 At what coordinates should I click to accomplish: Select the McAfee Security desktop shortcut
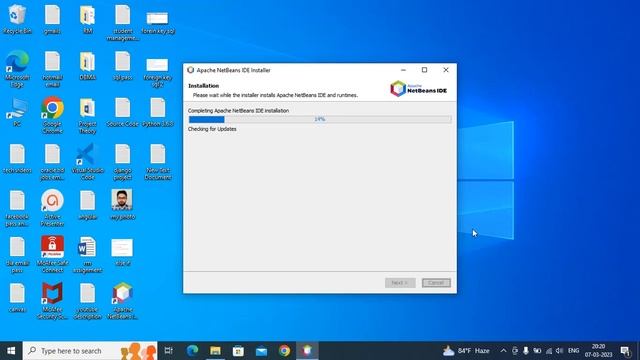[52, 300]
